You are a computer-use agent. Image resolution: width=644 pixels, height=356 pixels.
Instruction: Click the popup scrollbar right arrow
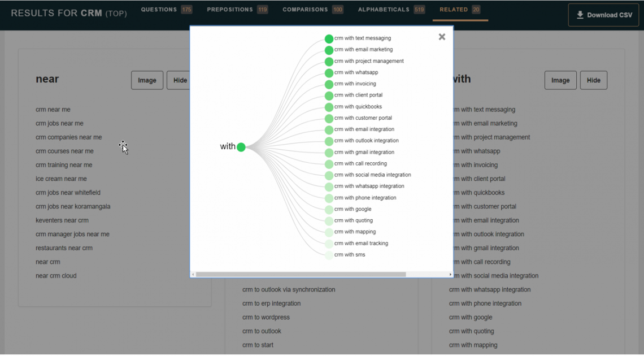tap(450, 275)
